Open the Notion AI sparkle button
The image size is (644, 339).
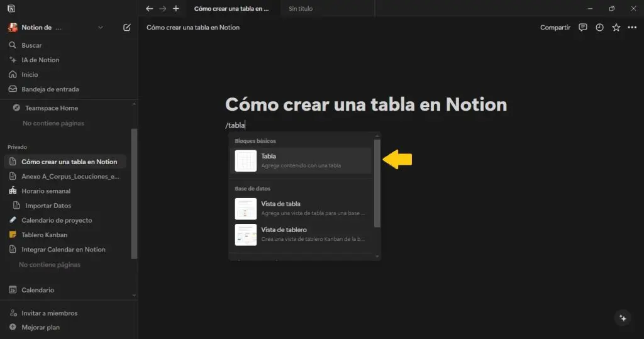623,318
